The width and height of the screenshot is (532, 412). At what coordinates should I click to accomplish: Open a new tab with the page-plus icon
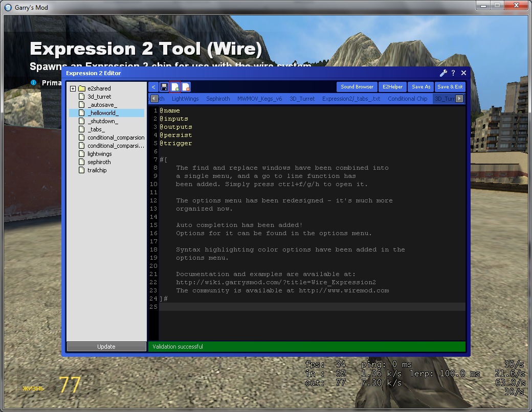[x=175, y=87]
